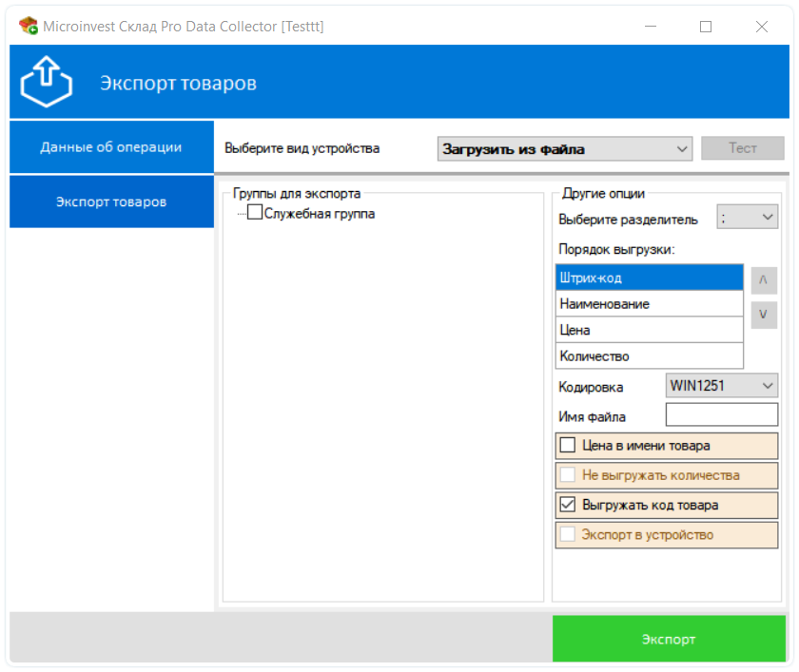Enable Цена в имени товара checkbox
799x672 pixels.
tap(568, 445)
